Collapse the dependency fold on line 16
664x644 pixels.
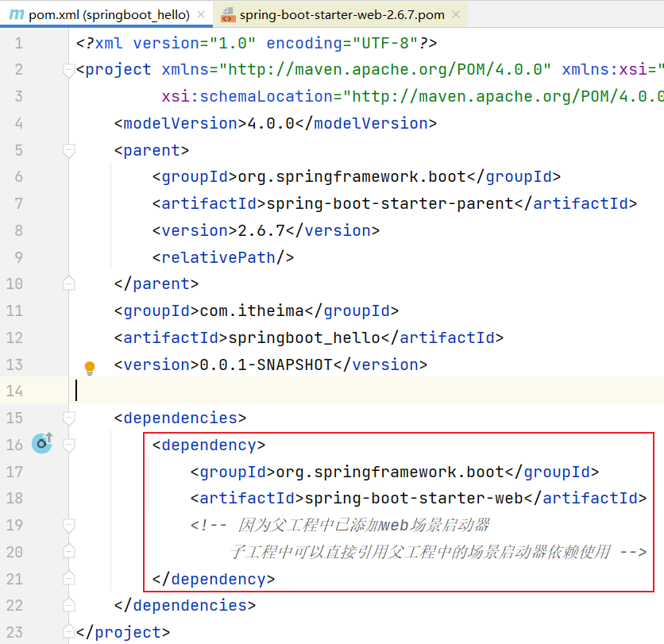tap(68, 445)
